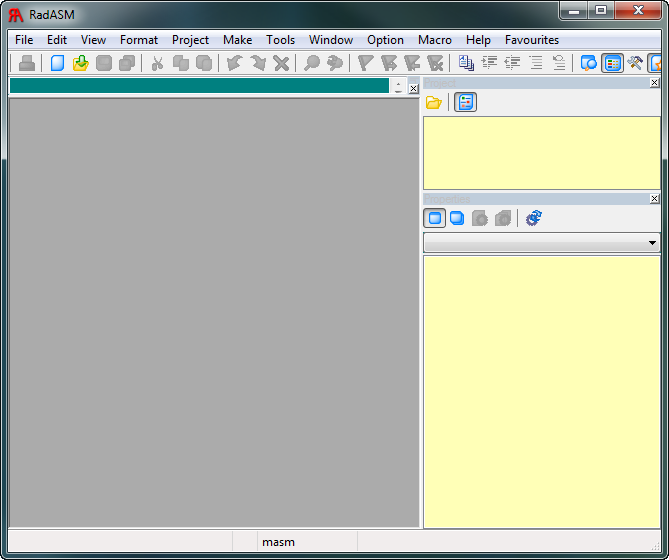This screenshot has height=560, width=669.
Task: Click the window-with-magnifier toolbar icon
Action: [x=589, y=63]
